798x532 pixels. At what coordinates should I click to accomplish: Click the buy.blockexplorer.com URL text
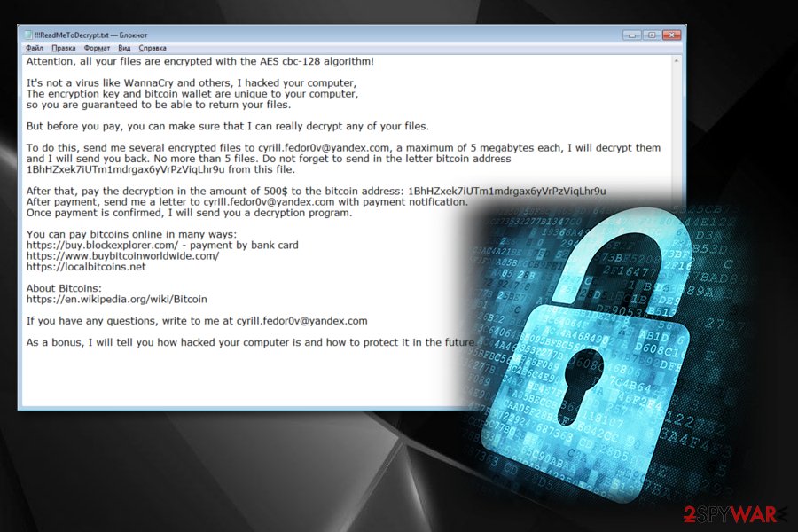tap(102, 245)
